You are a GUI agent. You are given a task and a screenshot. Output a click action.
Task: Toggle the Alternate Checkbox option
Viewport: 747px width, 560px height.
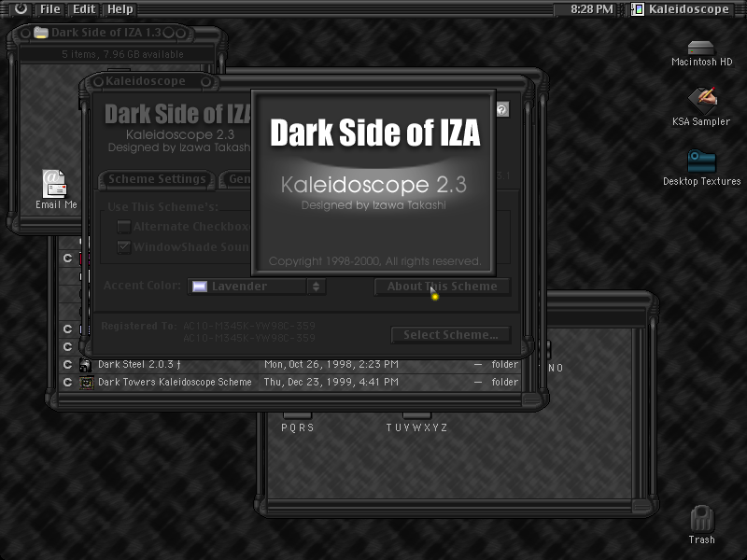(x=124, y=227)
